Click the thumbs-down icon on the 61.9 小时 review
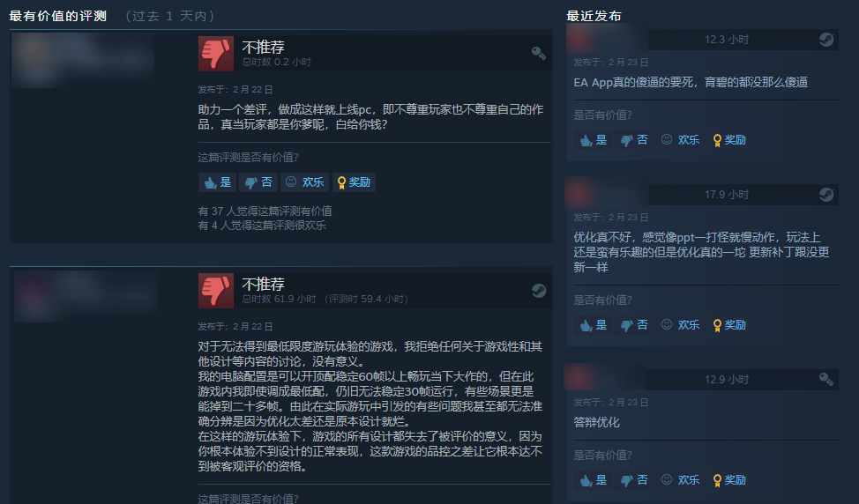 click(x=216, y=291)
